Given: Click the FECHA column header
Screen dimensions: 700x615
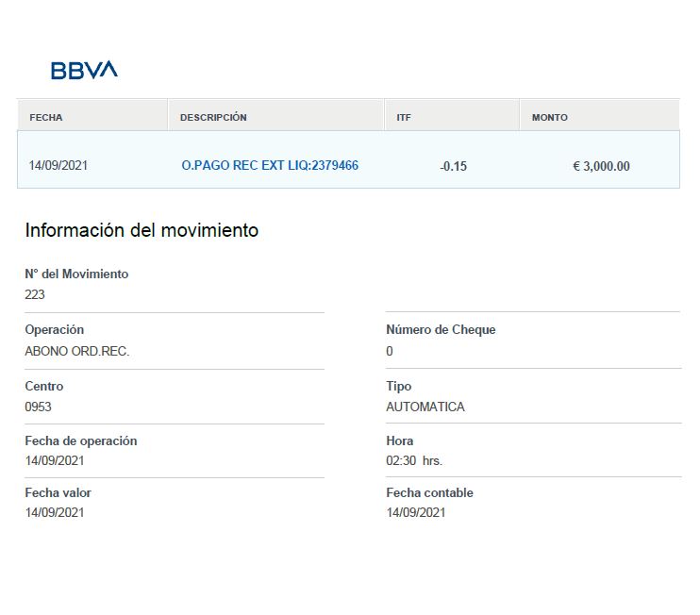Looking at the screenshot, I should click(46, 118).
